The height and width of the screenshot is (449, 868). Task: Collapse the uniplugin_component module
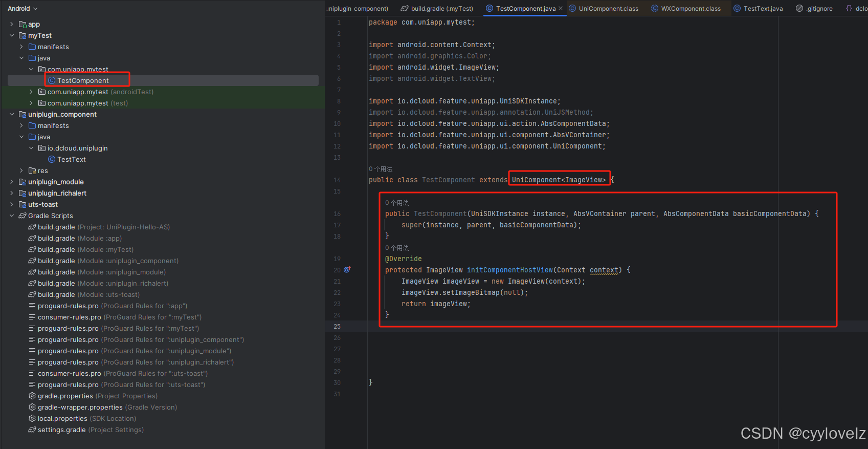click(x=12, y=114)
